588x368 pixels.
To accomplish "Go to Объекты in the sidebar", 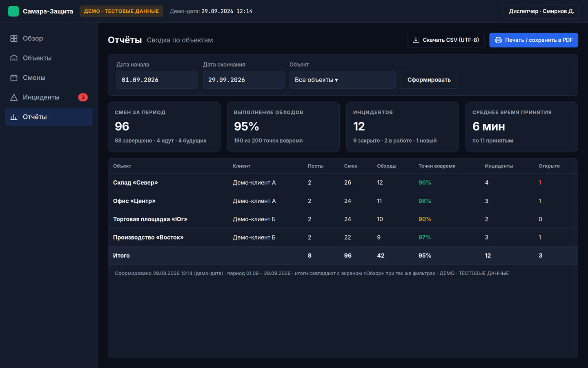I will [x=49, y=58].
